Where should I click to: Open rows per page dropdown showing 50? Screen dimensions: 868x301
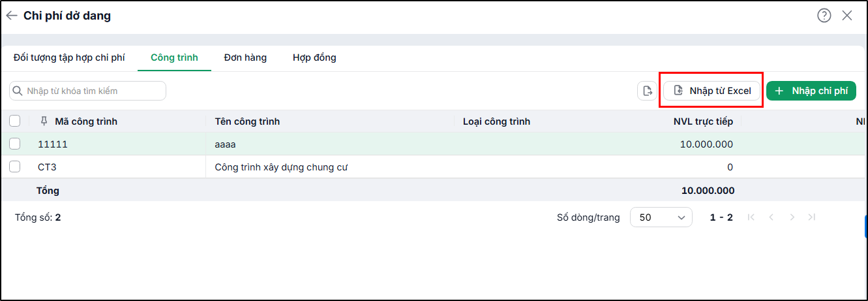[x=661, y=217]
